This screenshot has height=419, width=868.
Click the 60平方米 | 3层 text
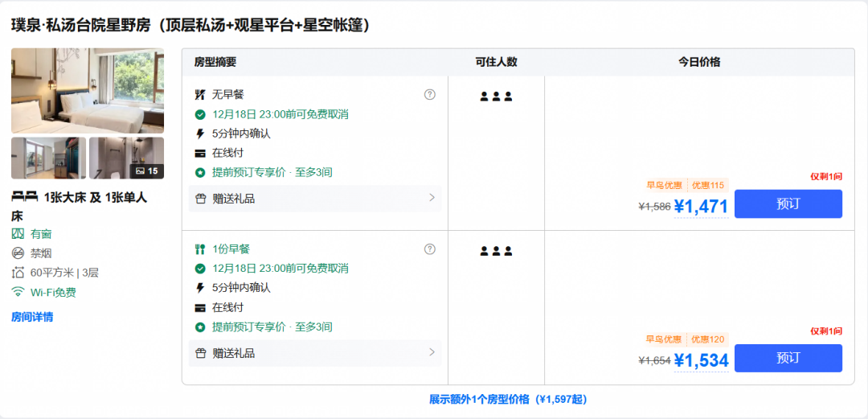pyautogui.click(x=64, y=273)
